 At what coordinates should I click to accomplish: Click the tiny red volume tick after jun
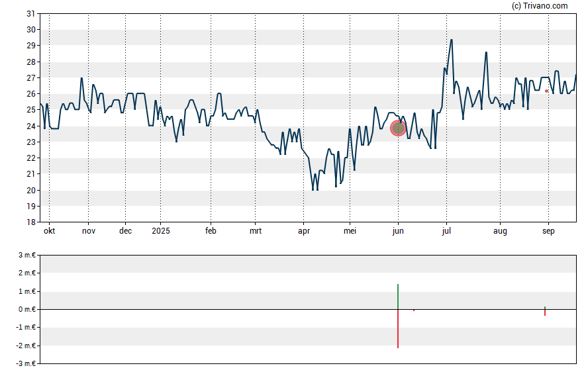(x=414, y=310)
